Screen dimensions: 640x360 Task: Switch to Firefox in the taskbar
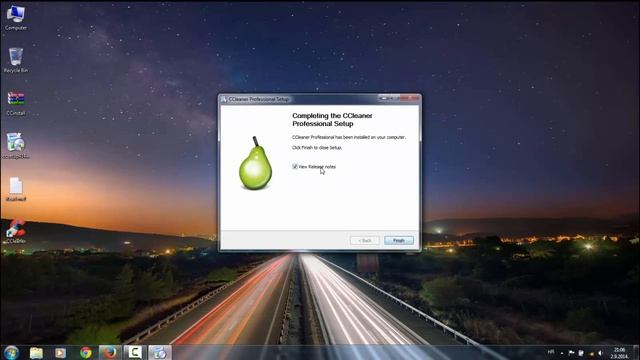coord(110,353)
